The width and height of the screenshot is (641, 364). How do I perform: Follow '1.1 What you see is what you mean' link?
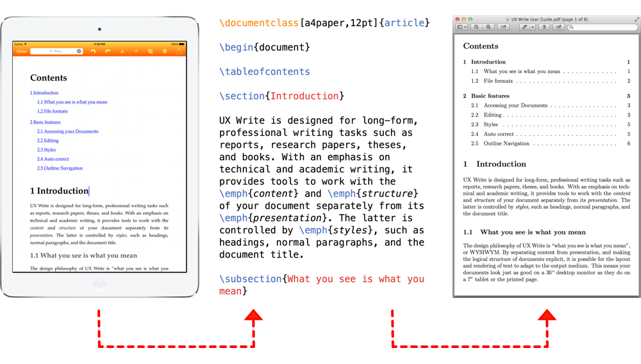(x=72, y=102)
